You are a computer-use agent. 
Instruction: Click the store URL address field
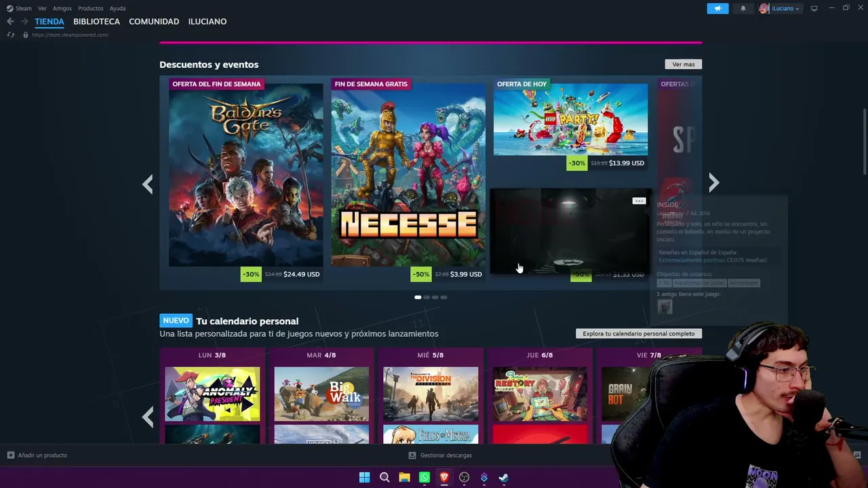[71, 35]
